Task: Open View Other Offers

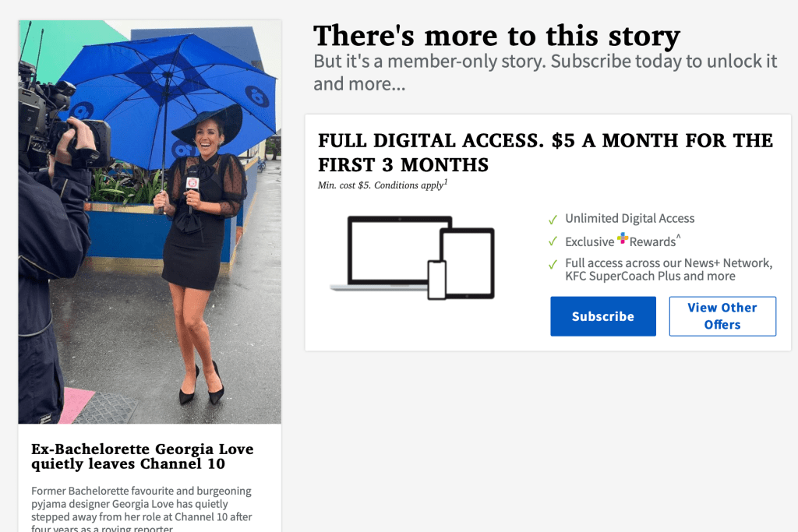Action: 722,316
